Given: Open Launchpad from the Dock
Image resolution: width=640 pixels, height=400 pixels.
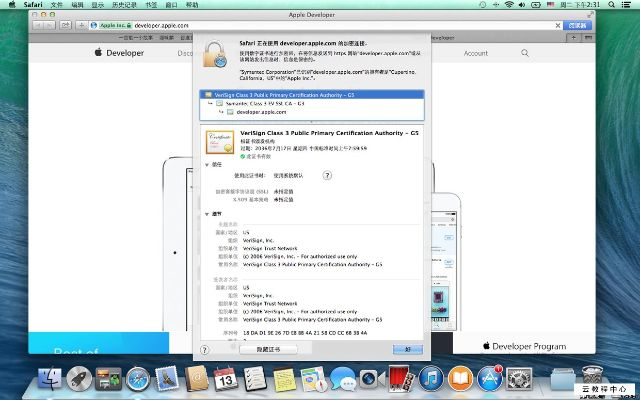Looking at the screenshot, I should pyautogui.click(x=79, y=378).
